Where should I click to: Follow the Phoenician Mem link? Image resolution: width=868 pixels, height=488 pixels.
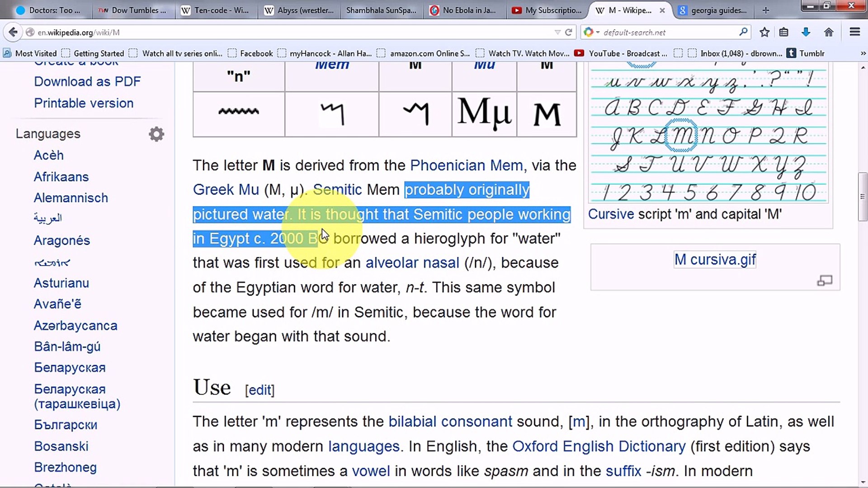466,165
